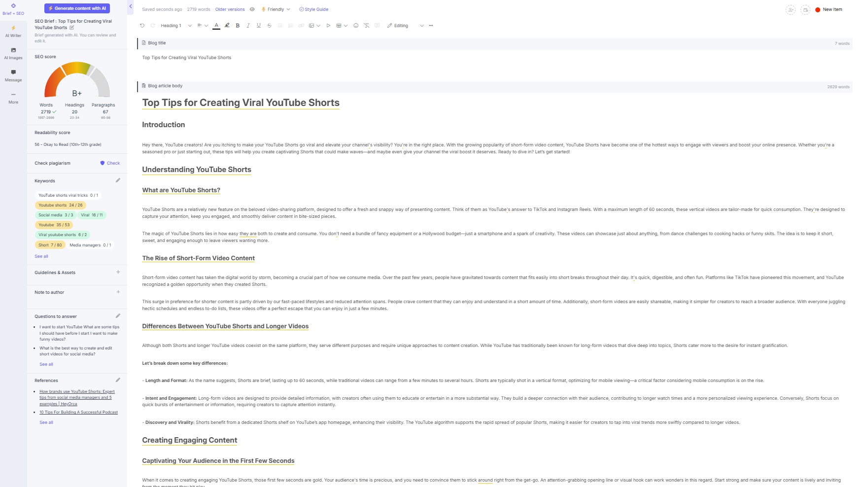Edit the SEO Brief title pencil icon
Image resolution: width=868 pixels, height=487 pixels.
point(71,28)
